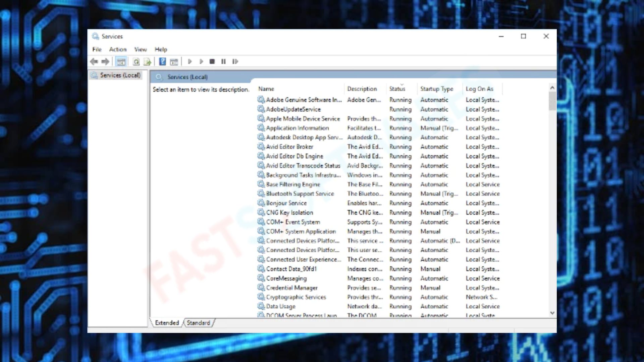Select the COM+ System Application service
The image size is (644, 362).
pyautogui.click(x=380, y=231)
